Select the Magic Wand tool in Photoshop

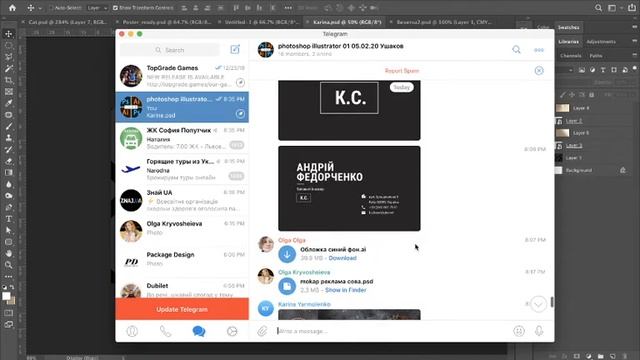[x=9, y=69]
